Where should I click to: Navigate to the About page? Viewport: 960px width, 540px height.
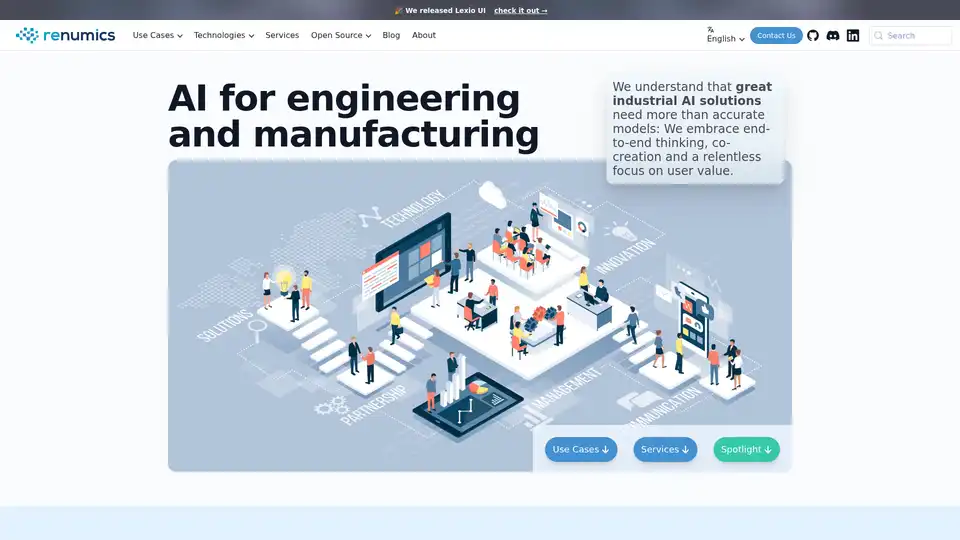pyautogui.click(x=424, y=35)
